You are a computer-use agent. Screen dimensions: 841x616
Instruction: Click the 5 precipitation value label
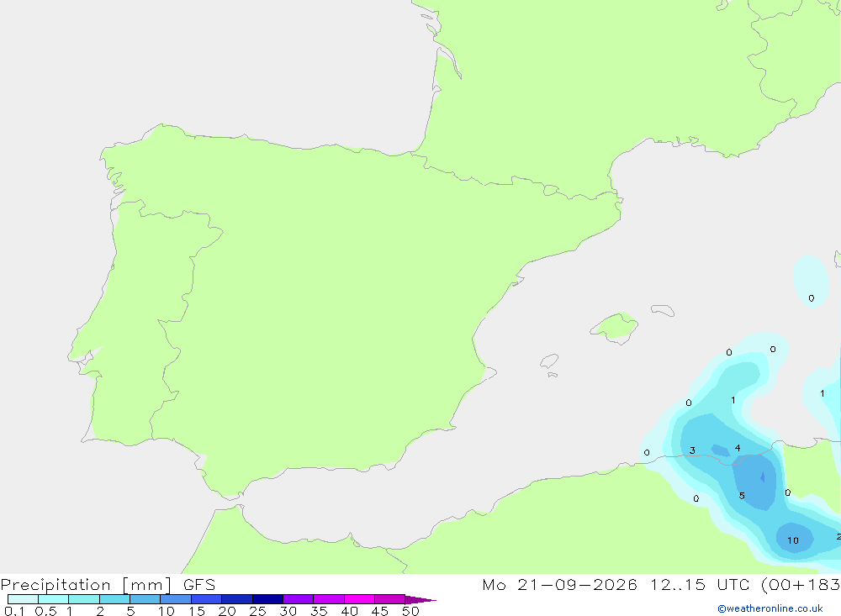click(742, 496)
